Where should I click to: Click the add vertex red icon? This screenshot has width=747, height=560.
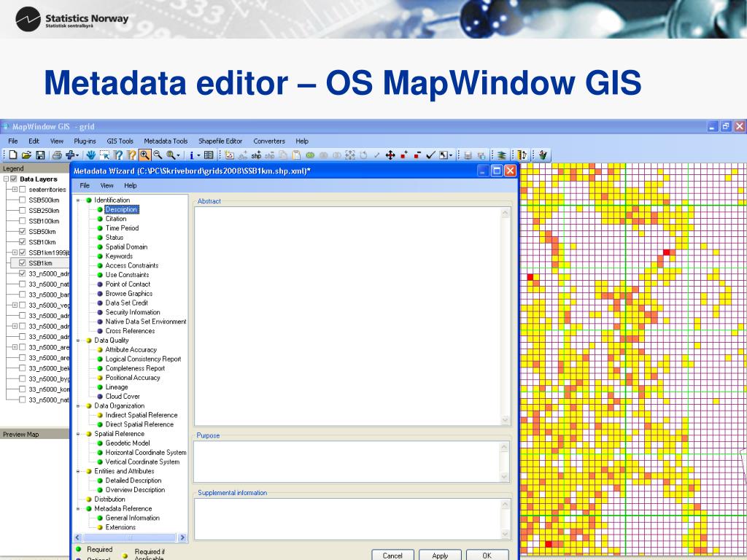coord(404,155)
